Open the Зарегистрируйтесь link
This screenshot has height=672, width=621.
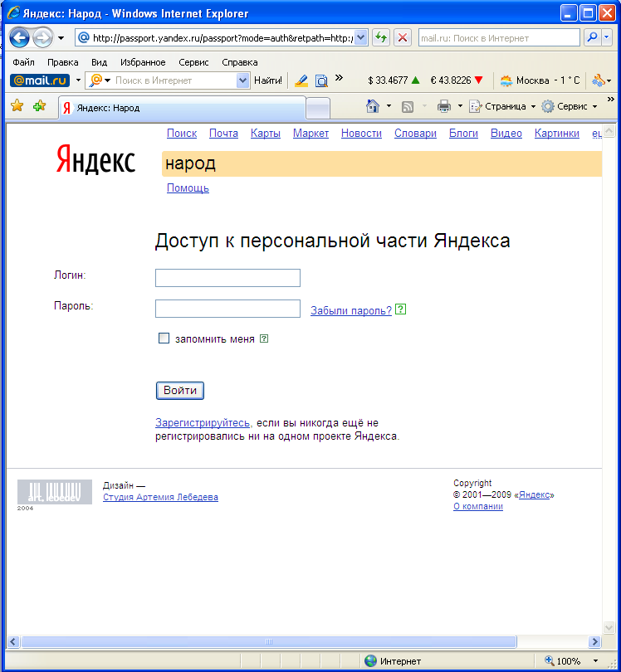click(203, 423)
